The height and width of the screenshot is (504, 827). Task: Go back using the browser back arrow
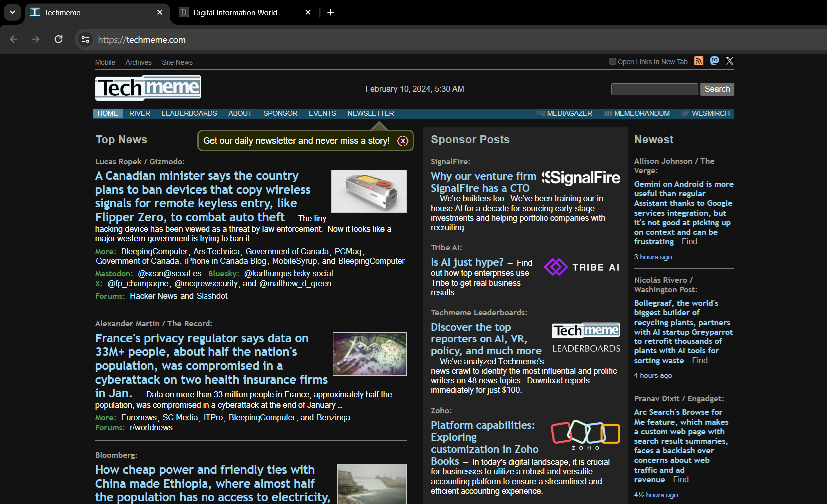point(14,39)
